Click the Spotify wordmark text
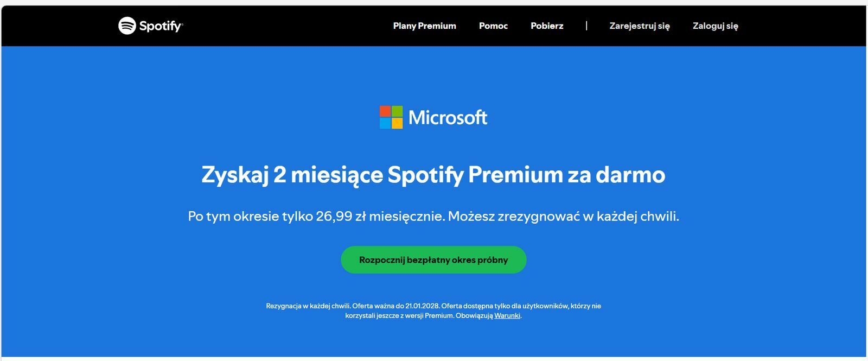The width and height of the screenshot is (868, 361). (x=160, y=26)
